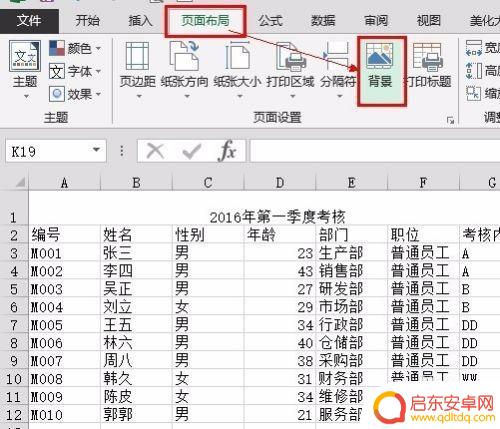Switch to the 数据 data tab
Viewport: 500px width, 429px height.
point(323,21)
